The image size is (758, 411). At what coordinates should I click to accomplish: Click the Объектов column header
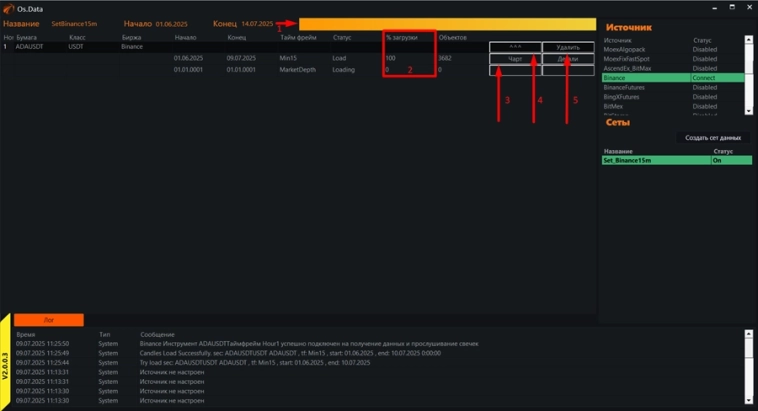coord(452,37)
